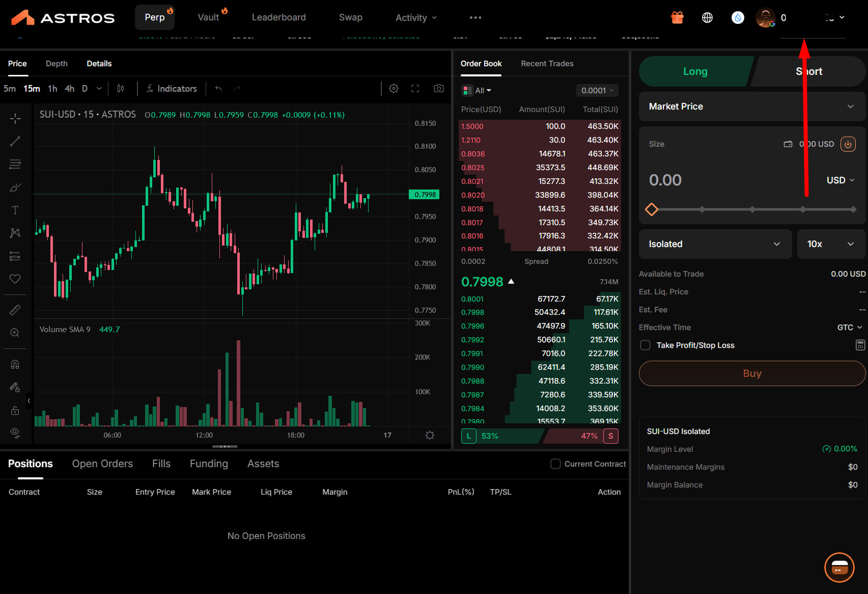This screenshot has width=868, height=594.
Task: Take a chart screenshot with camera icon
Action: tap(438, 89)
